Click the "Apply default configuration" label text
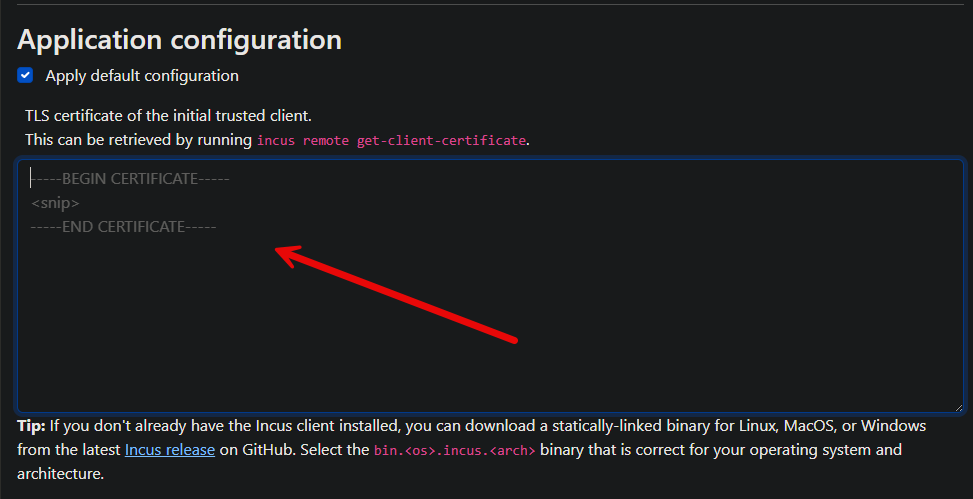The height and width of the screenshot is (499, 973). coord(142,76)
